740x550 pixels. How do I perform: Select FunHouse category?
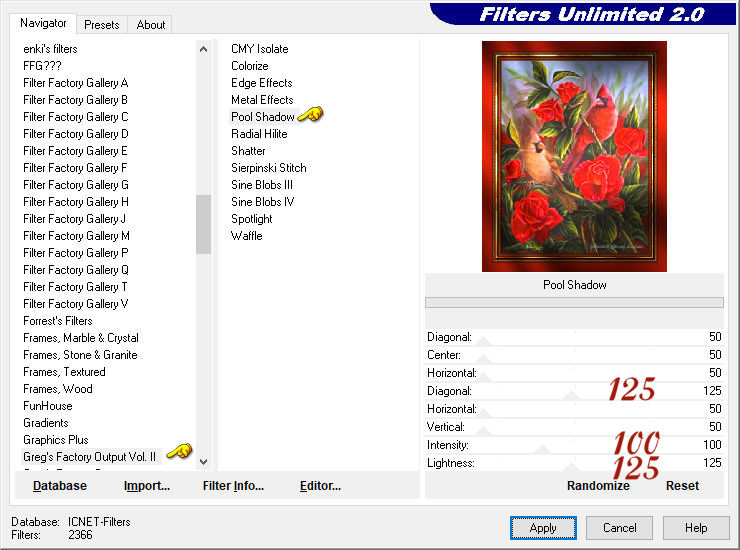pos(48,406)
